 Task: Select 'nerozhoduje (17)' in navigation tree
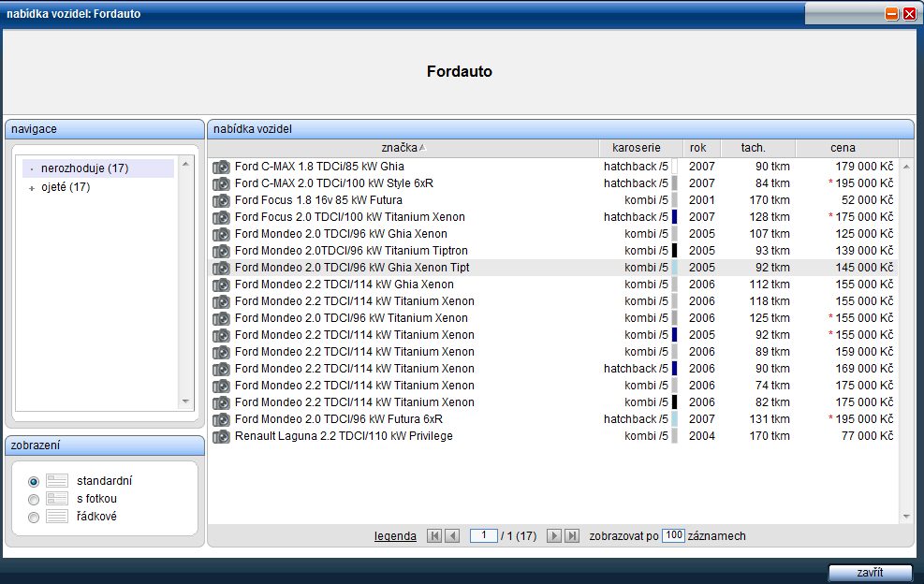[84, 168]
